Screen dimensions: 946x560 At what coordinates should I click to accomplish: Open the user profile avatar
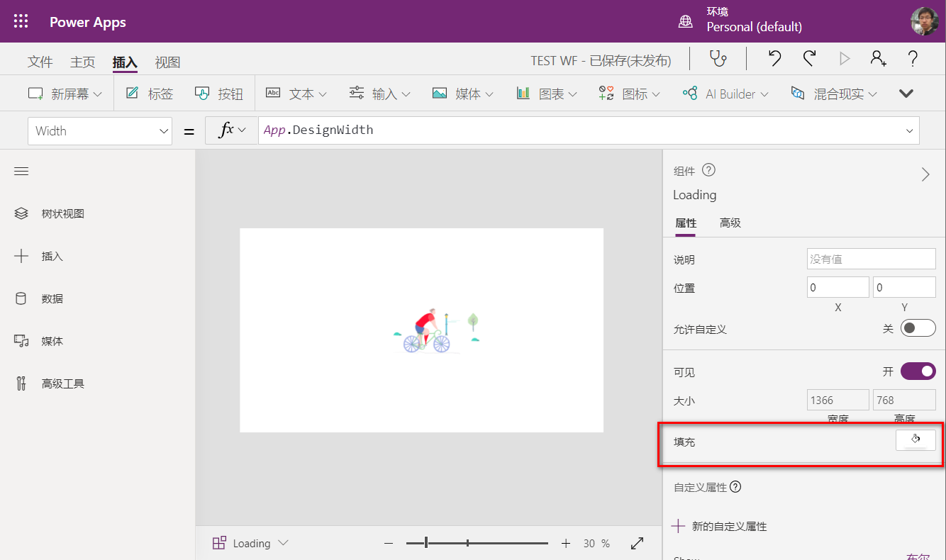point(924,21)
